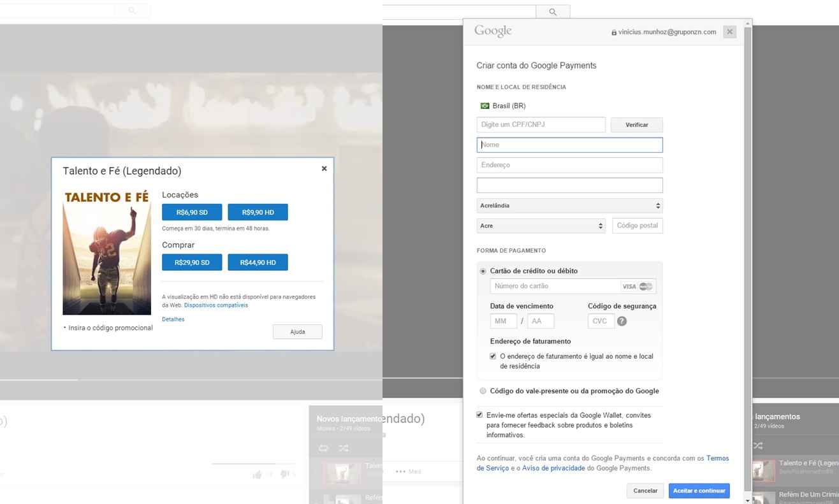839x504 pixels.
Task: Open the Acrelândia city dropdown
Action: pos(569,206)
